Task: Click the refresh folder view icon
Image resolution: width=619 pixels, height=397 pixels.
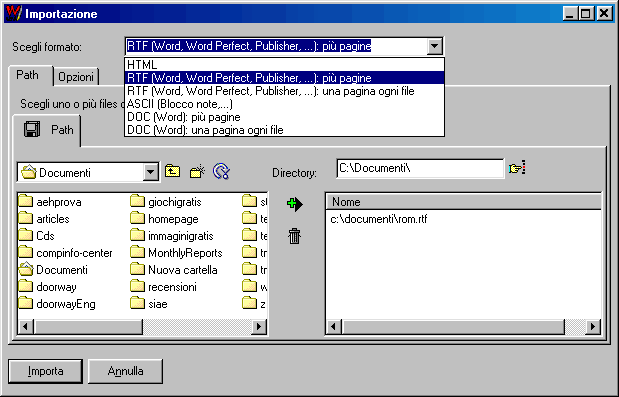Action: [221, 171]
